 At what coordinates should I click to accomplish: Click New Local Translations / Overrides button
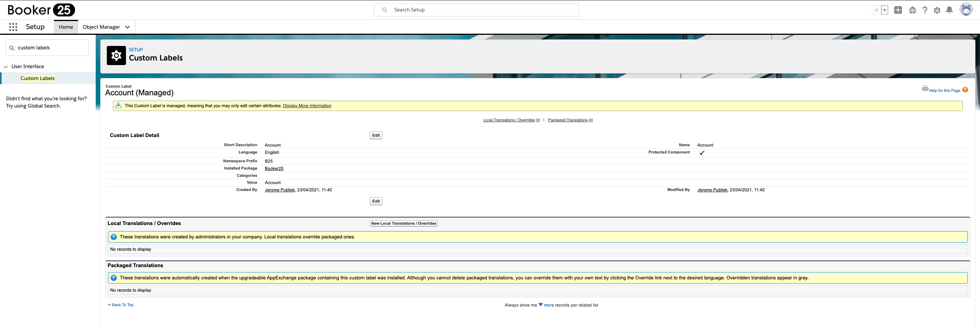click(403, 224)
